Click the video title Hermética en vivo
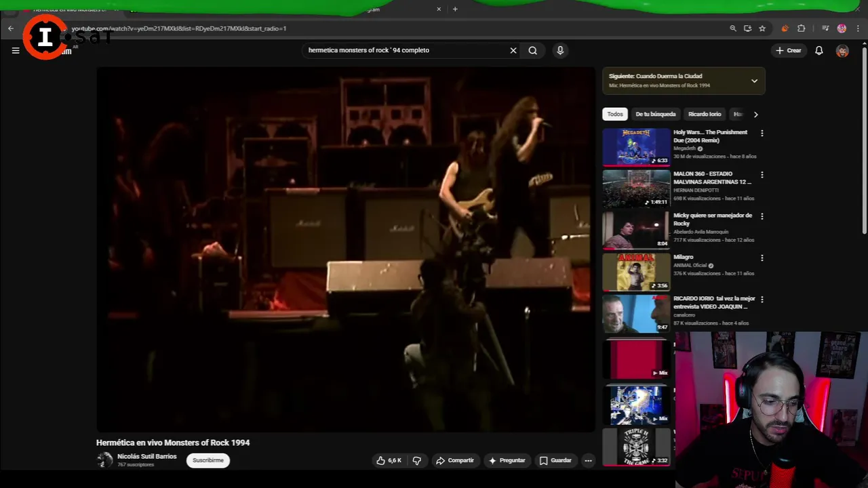This screenshot has width=868, height=488. pos(173,443)
